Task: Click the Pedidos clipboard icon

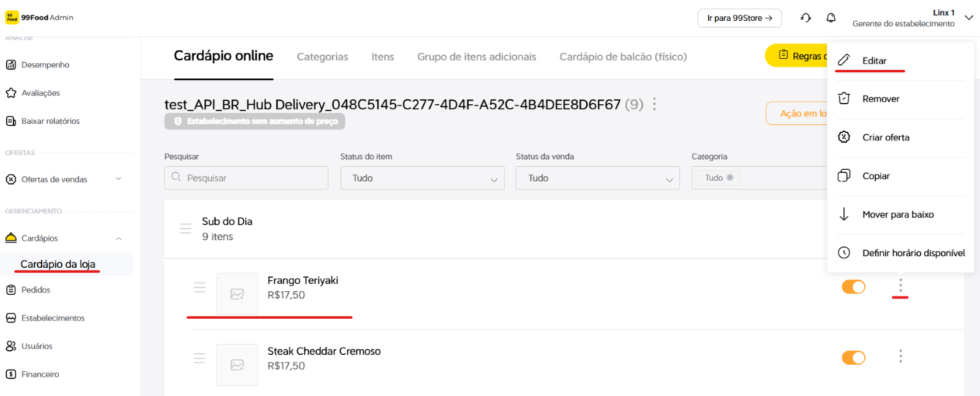Action: click(x=10, y=289)
